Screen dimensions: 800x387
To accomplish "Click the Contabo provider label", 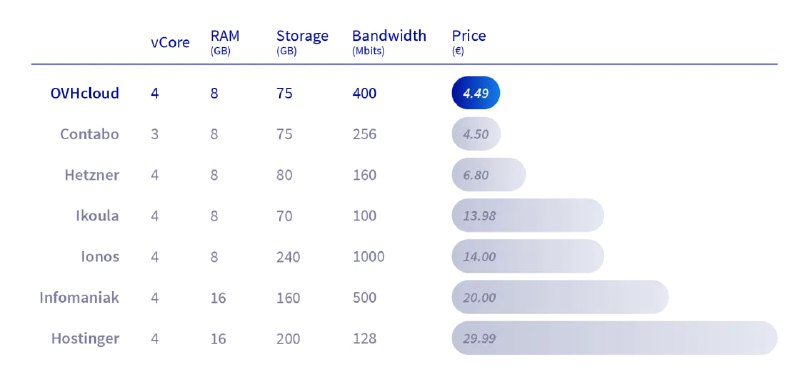I will (89, 134).
